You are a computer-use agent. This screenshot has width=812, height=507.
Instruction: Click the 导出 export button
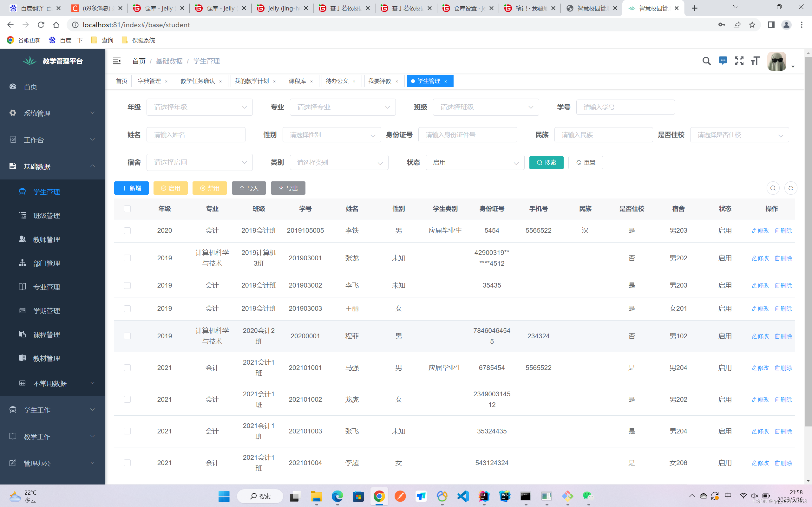pyautogui.click(x=288, y=188)
